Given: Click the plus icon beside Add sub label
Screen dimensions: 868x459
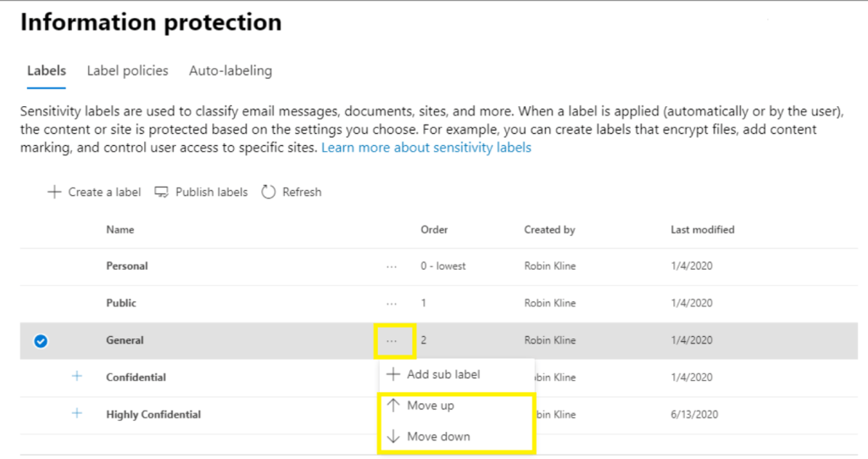Looking at the screenshot, I should (393, 374).
